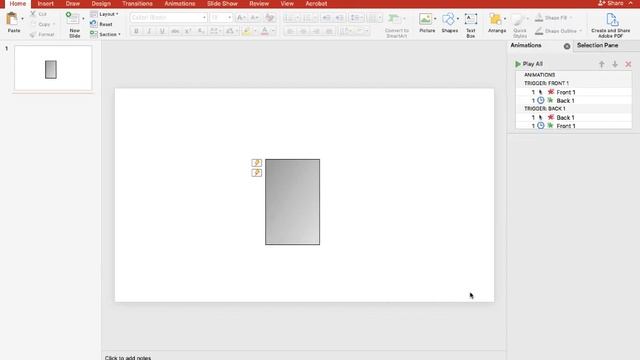Switch to the Animations ribbon tab

coord(180,4)
